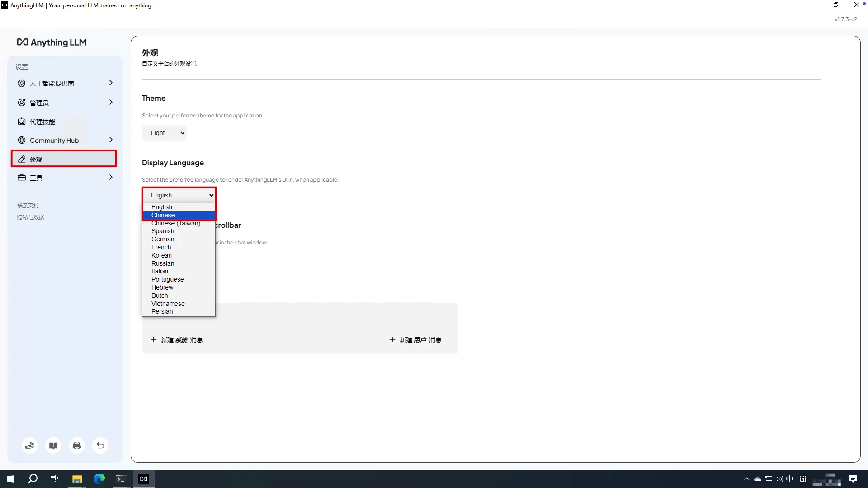Select French in the language list
The width and height of the screenshot is (868, 488).
click(179, 248)
